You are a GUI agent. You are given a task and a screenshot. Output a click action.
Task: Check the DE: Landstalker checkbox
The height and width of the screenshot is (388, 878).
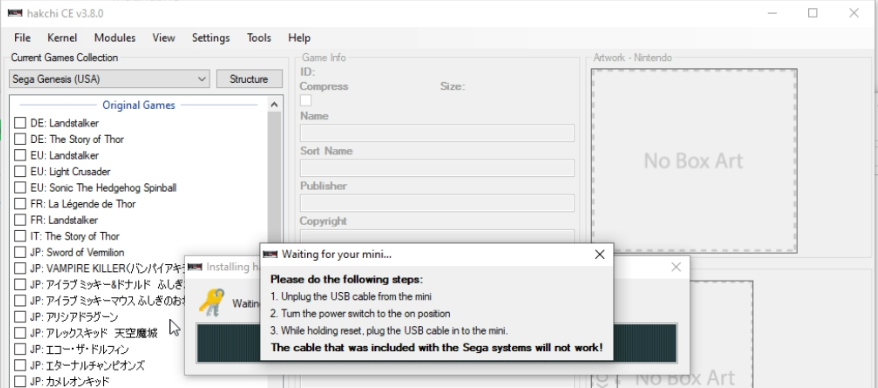[20, 123]
